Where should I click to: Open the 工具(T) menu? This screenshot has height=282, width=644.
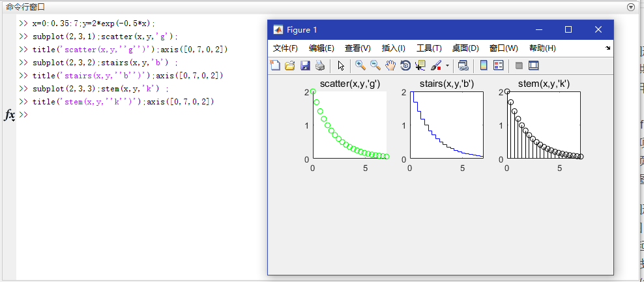429,48
